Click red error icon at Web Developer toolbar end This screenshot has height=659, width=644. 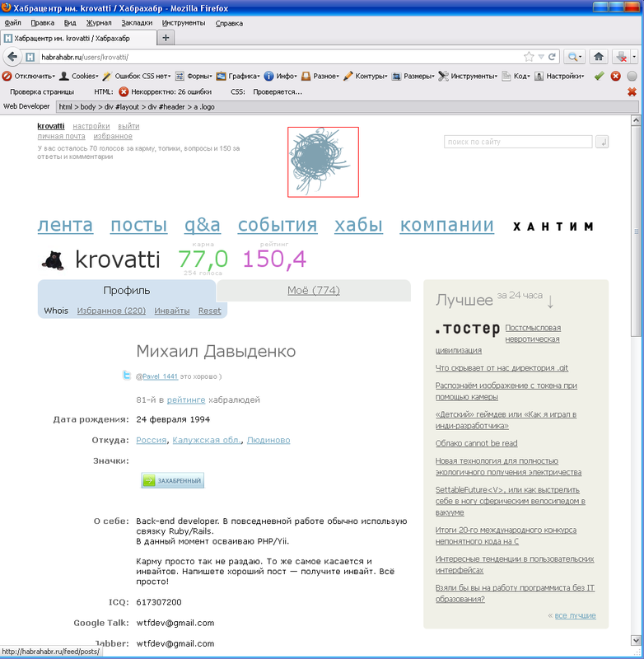pos(616,76)
